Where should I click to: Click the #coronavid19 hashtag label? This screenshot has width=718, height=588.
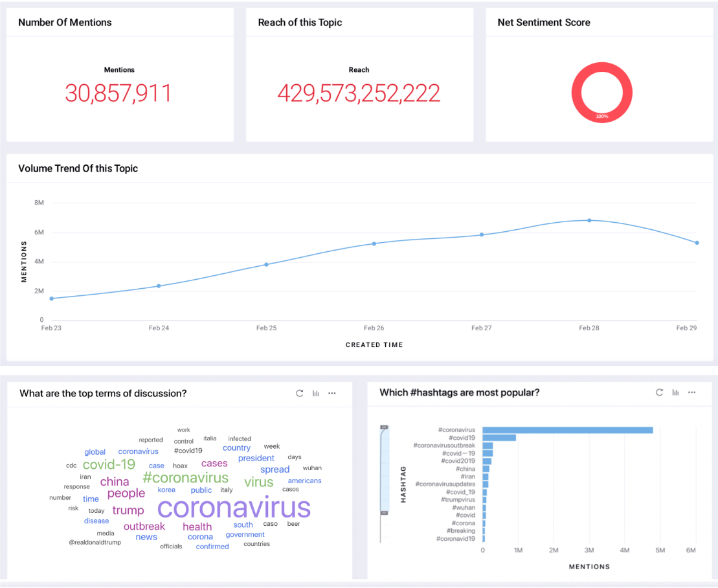pos(456,539)
